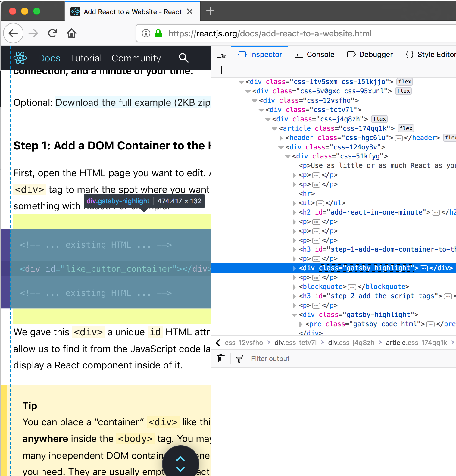Viewport: 456px width, 476px height.
Task: Collapse the div css-51kfyg node
Action: click(x=287, y=156)
